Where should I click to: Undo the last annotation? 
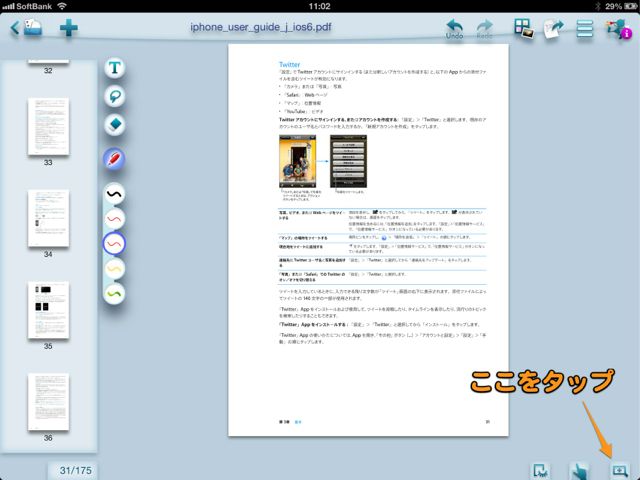[454, 29]
